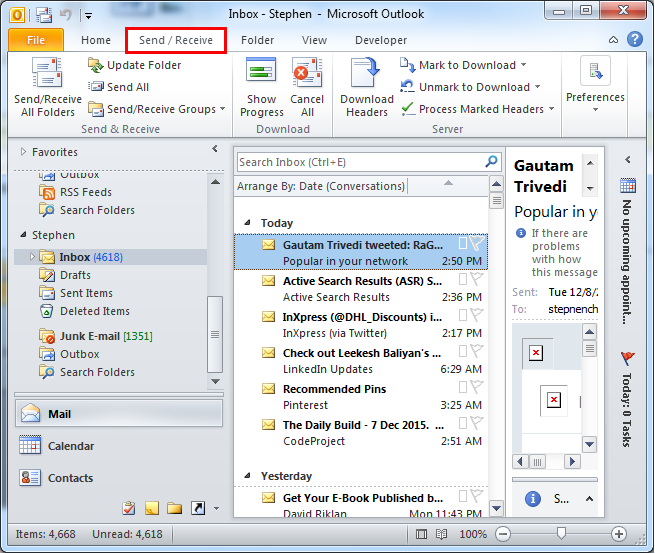Minimize the ribbon with the caret icon

613,40
